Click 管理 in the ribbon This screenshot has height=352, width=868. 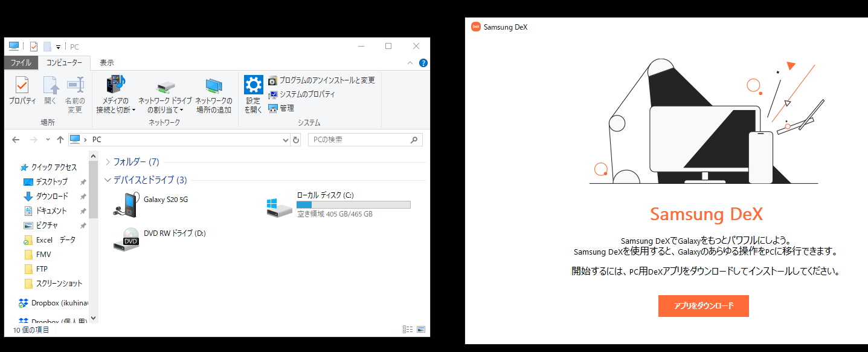[x=281, y=108]
